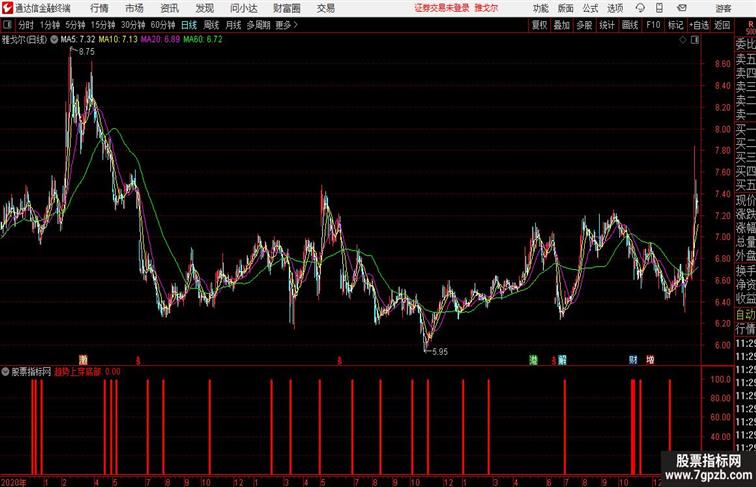Switch to the 15分钟 period
The image size is (756, 487).
pyautogui.click(x=103, y=25)
